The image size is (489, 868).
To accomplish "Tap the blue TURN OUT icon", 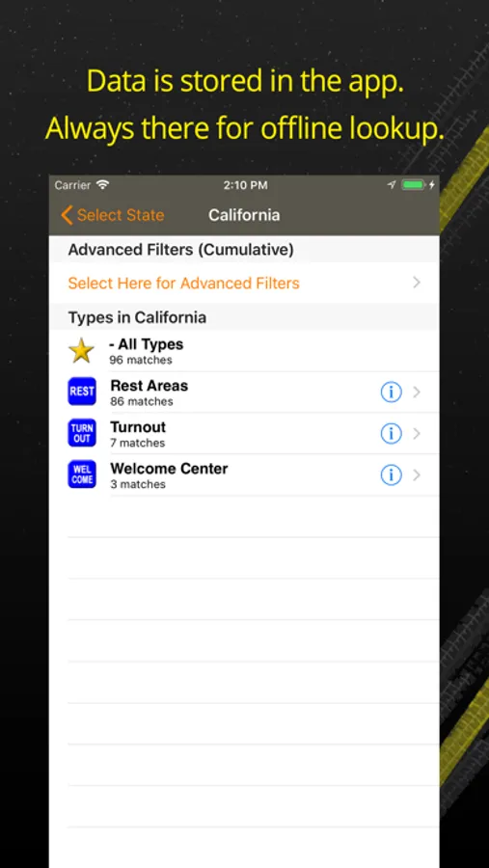I will tap(82, 433).
